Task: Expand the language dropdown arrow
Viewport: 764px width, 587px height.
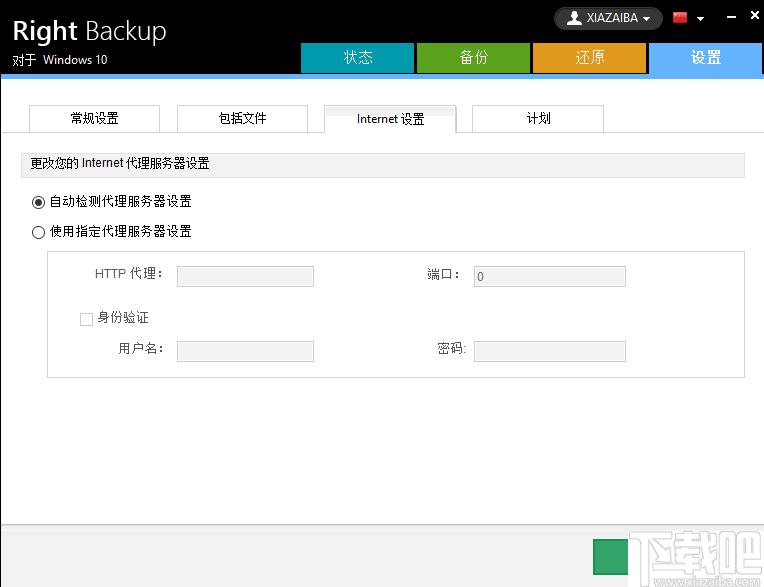Action: [x=700, y=19]
